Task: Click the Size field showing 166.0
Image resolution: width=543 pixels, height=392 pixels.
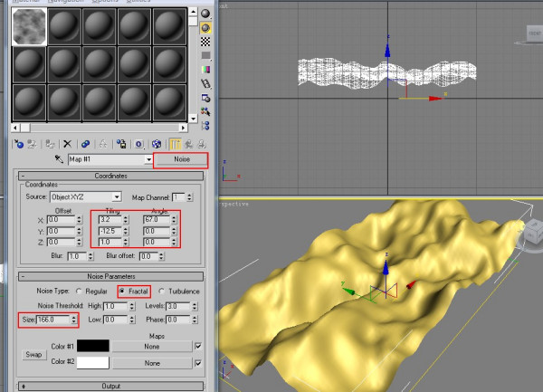Action: coord(53,320)
